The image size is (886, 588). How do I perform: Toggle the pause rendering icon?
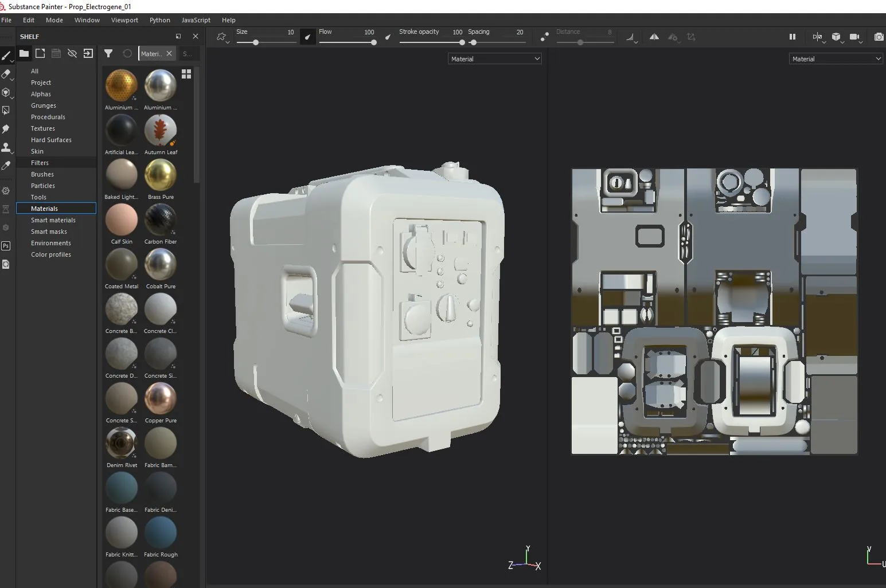pyautogui.click(x=793, y=37)
